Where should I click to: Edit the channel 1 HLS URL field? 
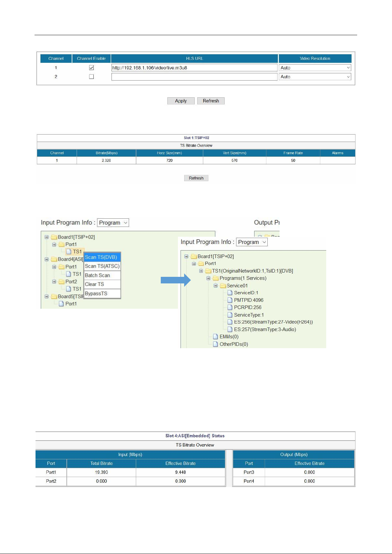point(194,68)
